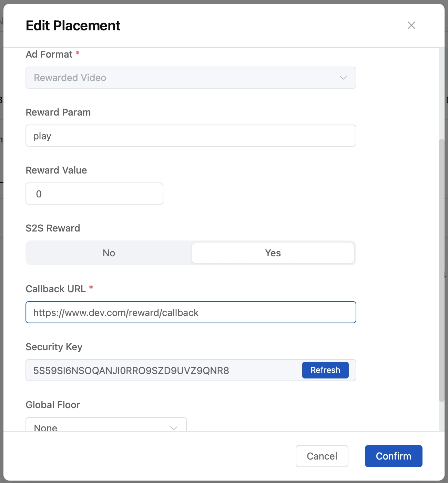Click inside the Callback URL text field

tap(191, 312)
